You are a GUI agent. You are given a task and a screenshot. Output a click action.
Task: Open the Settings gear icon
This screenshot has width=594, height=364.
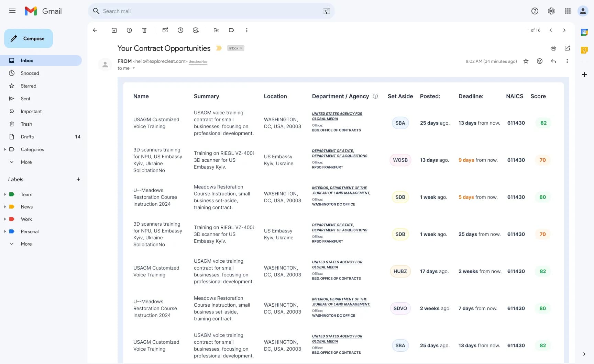(551, 11)
